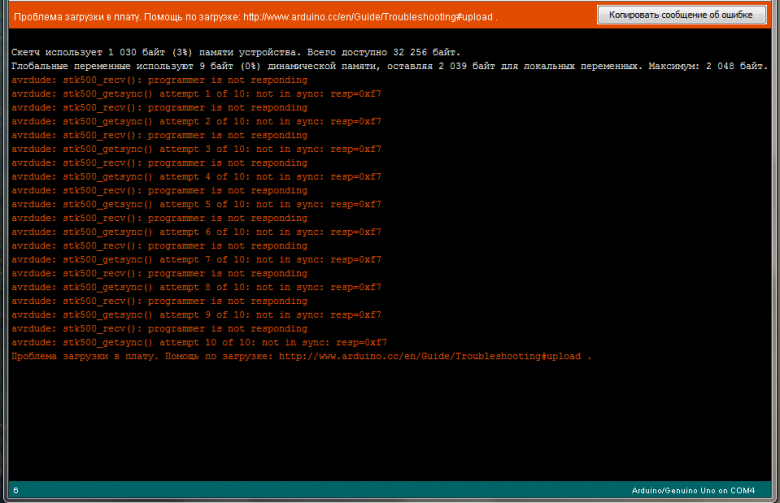Click the 'attempt 2 of 10' error line
The image size is (780, 503).
coord(196,121)
